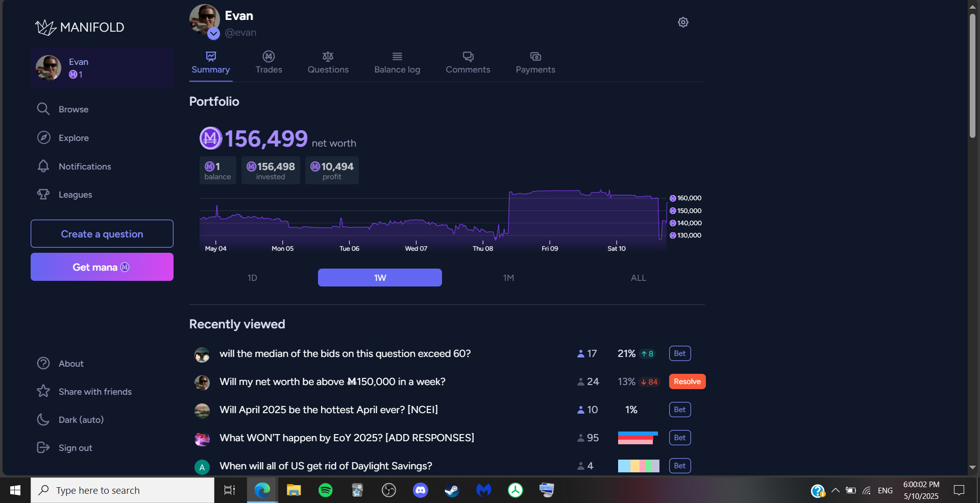
Task: Switch to the Trades tab
Action: tap(269, 63)
